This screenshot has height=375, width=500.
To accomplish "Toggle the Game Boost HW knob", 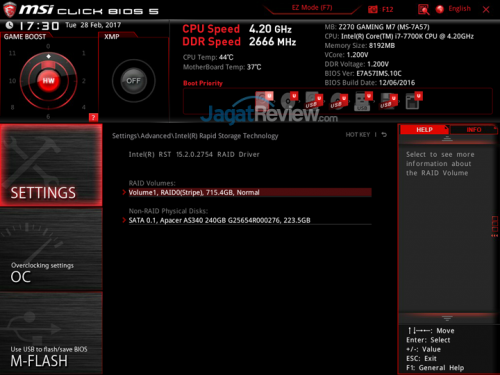I will point(48,81).
